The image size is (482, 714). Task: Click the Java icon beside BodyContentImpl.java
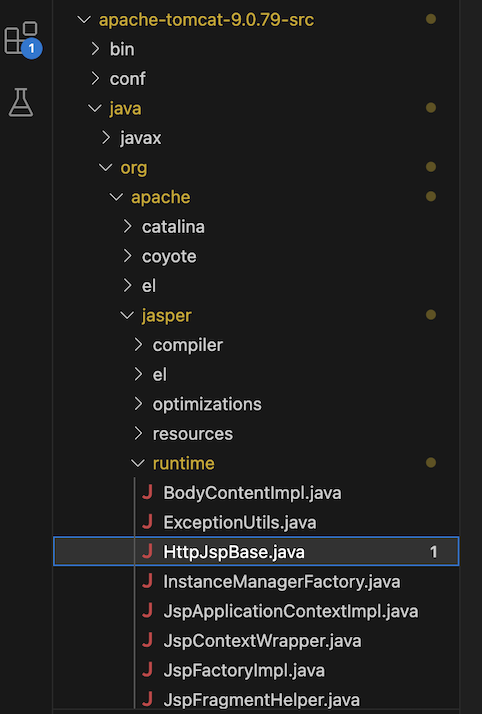pyautogui.click(x=147, y=493)
